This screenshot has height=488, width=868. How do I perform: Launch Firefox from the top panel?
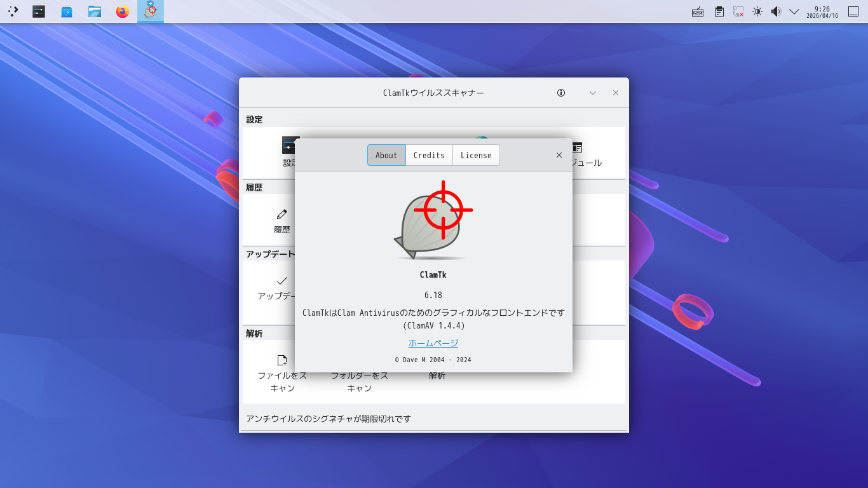123,11
